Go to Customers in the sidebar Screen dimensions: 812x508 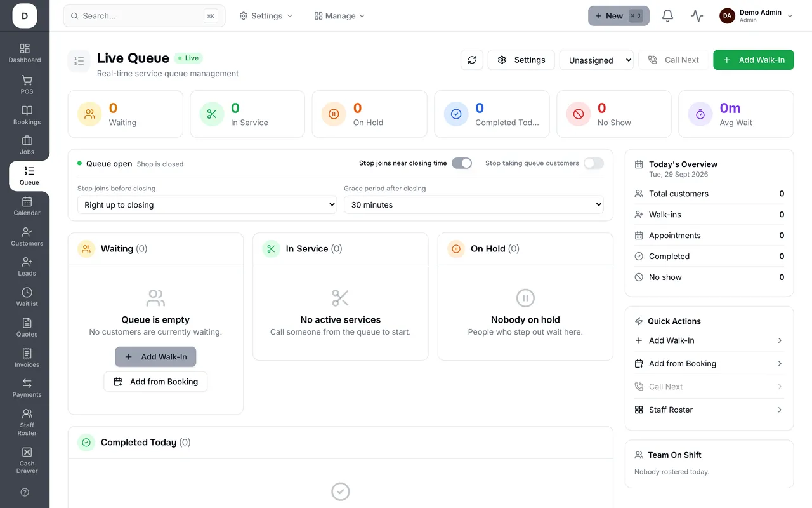pos(27,237)
